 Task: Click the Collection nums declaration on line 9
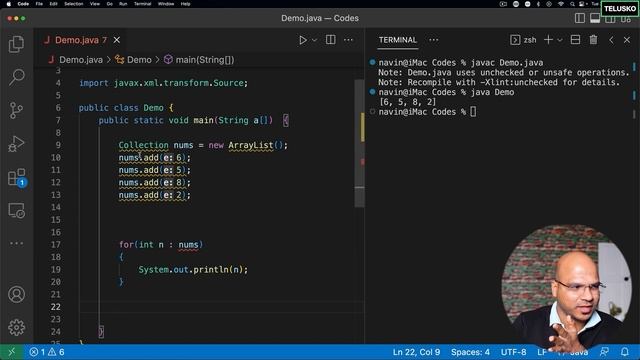(203, 145)
